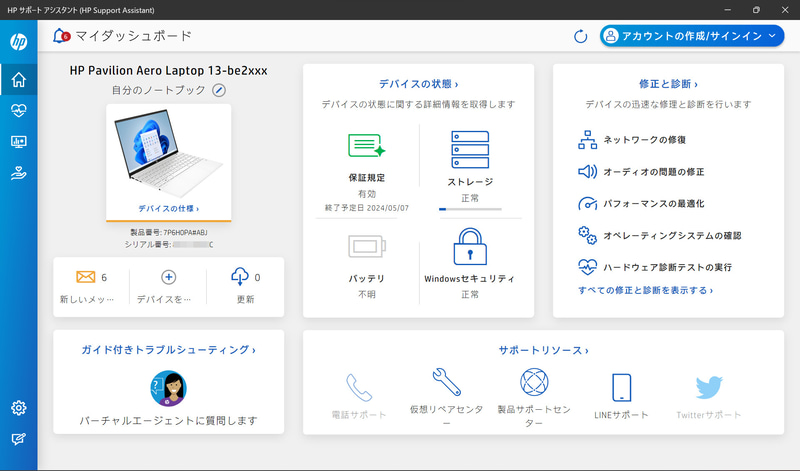Select オーディオの問題の修正 text
This screenshot has height=471, width=800.
654,172
